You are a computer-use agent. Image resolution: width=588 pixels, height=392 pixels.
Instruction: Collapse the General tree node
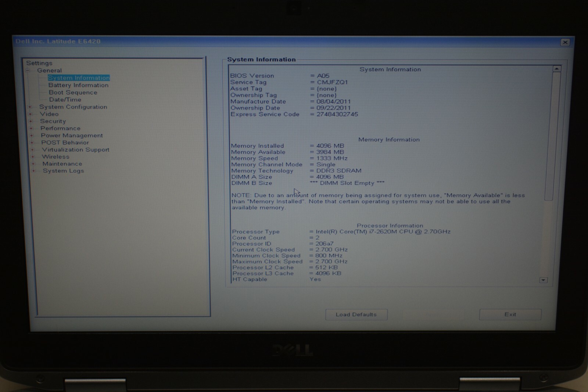28,71
